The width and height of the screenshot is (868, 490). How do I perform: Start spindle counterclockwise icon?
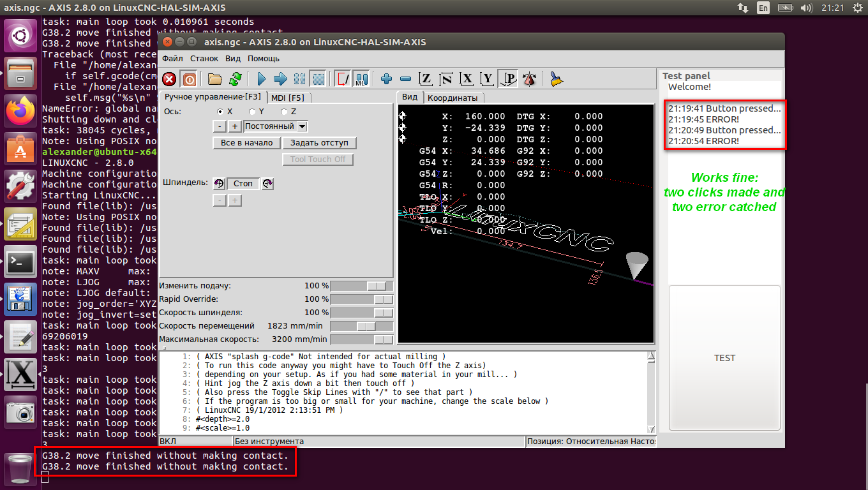(219, 183)
